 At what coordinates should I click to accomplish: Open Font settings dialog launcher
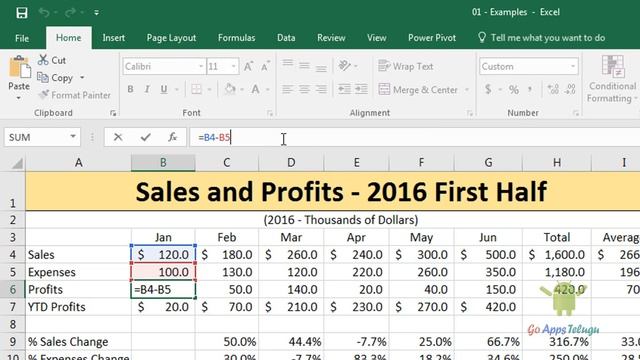[x=270, y=113]
